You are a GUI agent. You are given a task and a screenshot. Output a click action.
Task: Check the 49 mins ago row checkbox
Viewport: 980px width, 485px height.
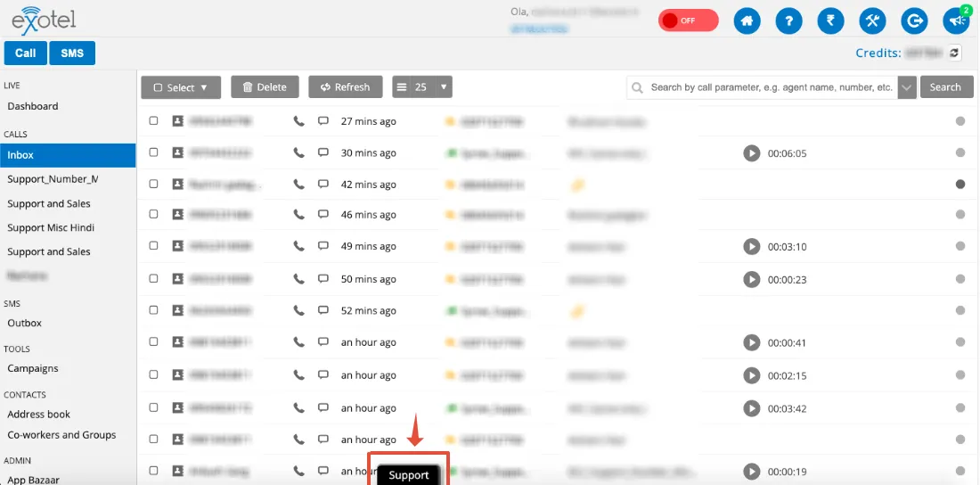154,246
